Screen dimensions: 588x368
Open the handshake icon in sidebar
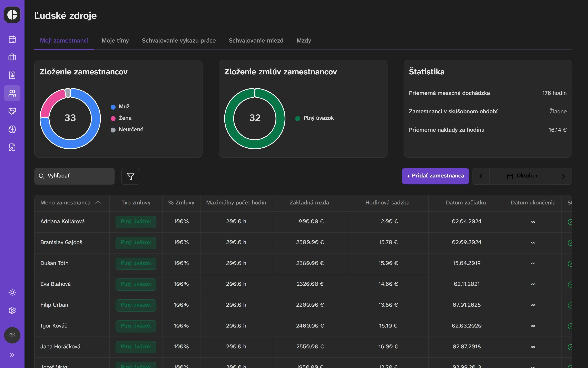click(12, 111)
